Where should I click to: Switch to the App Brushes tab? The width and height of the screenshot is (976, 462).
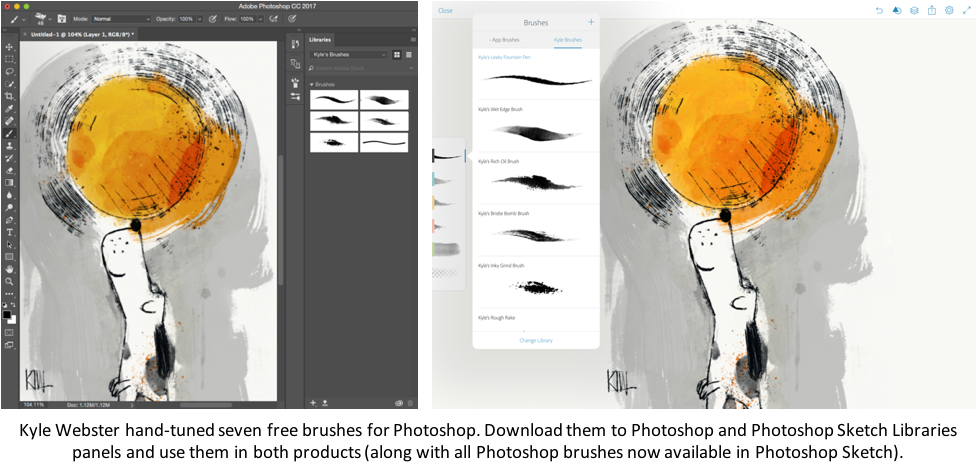(504, 39)
